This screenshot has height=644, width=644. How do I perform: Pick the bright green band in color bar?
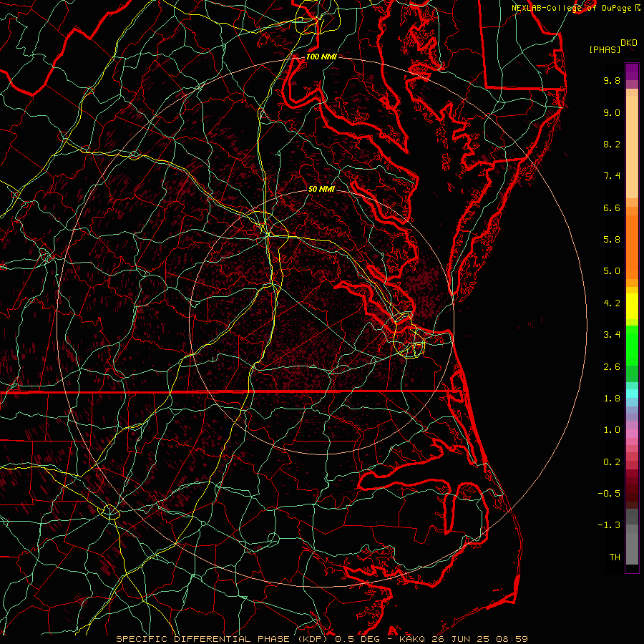pyautogui.click(x=632, y=346)
